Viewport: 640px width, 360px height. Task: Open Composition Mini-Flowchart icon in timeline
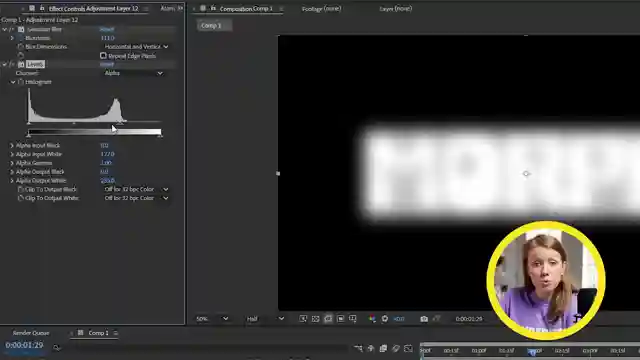click(x=358, y=348)
